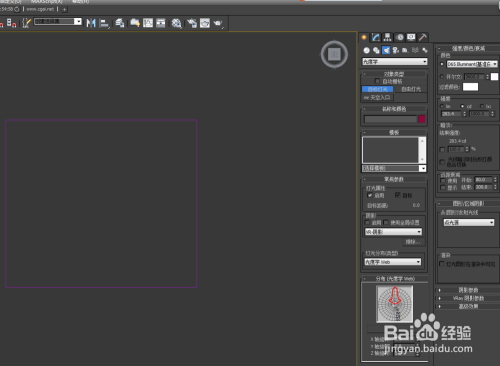Viewport: 500px width, 366px height.
Task: Click the crimson object color swatch
Action: (422, 119)
